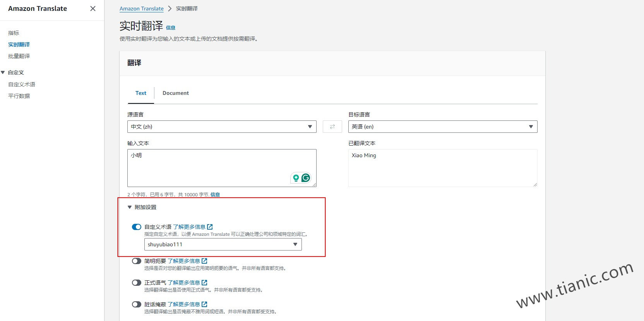This screenshot has height=321, width=644.
Task: Click the Amazon Translate sidebar title
Action: 38,9
